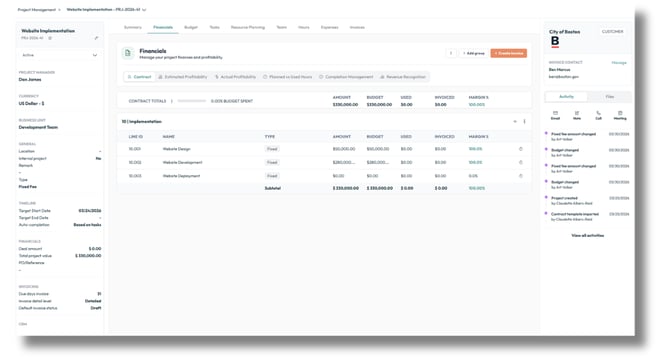Click project manager name Dan James
The height and width of the screenshot is (360, 670).
pos(30,79)
